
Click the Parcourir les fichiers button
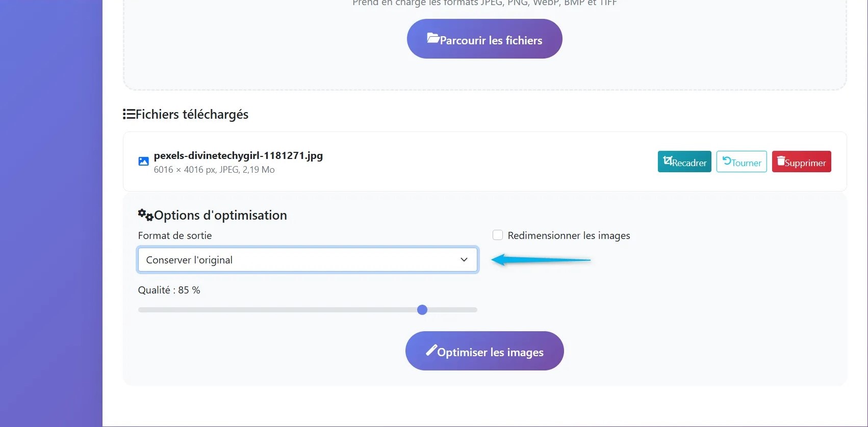click(x=484, y=38)
